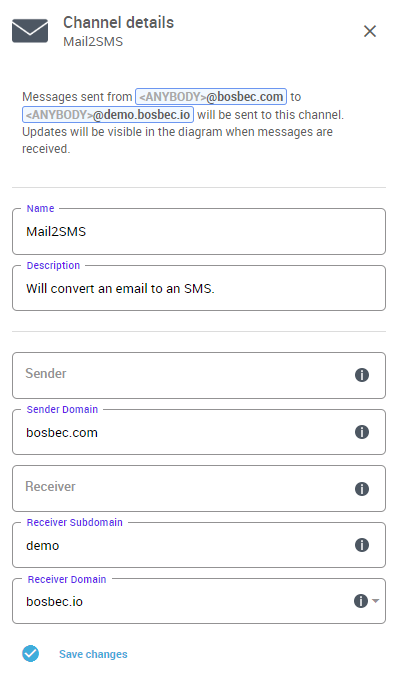Viewport: 398px width, 675px height.
Task: Click the Receiver Domain info icon
Action: [361, 601]
